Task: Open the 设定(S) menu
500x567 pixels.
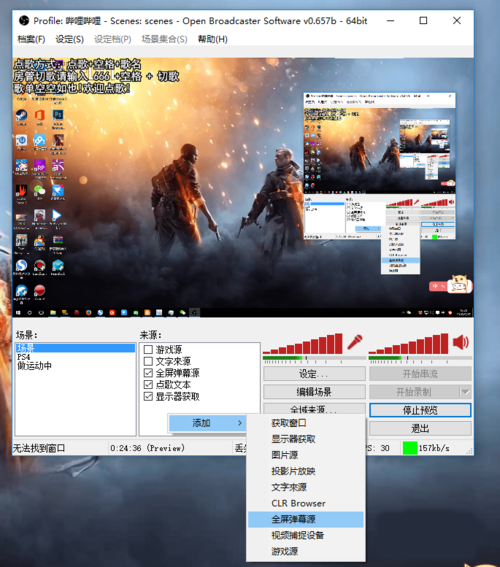Action: pos(69,39)
